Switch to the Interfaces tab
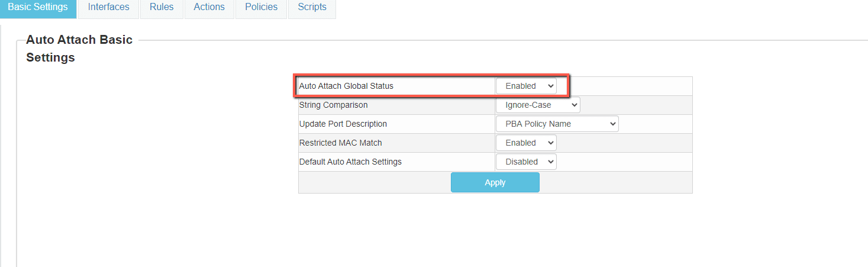 coord(108,8)
